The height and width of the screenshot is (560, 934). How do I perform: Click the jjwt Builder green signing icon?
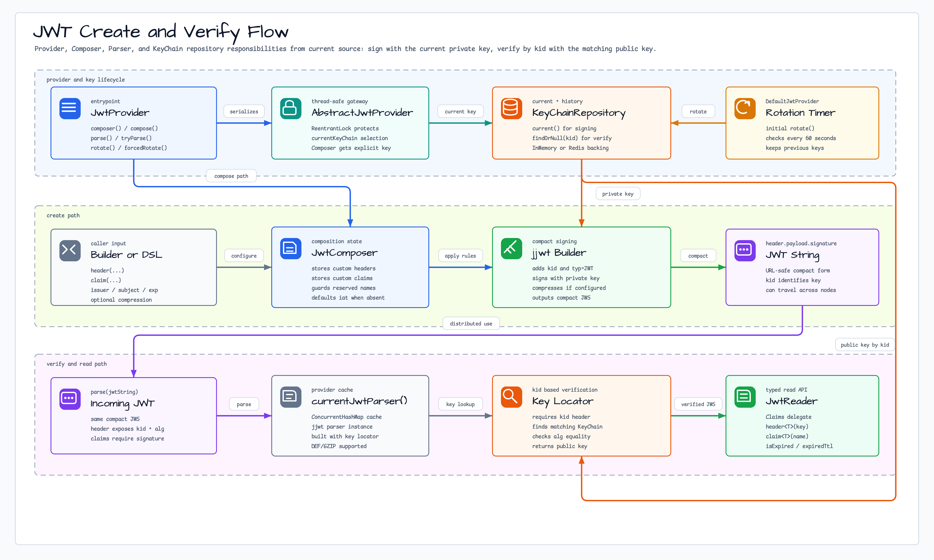tap(511, 248)
